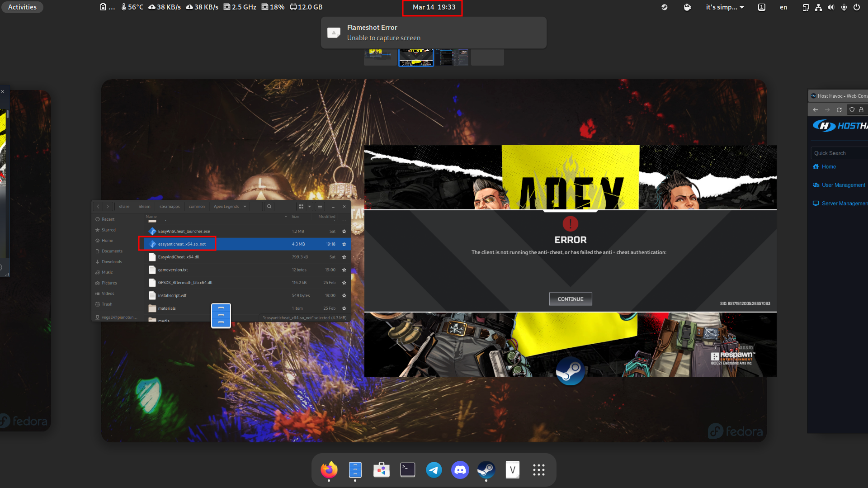Image resolution: width=868 pixels, height=488 pixels.
Task: Open Telegram from the dash
Action: point(434,470)
